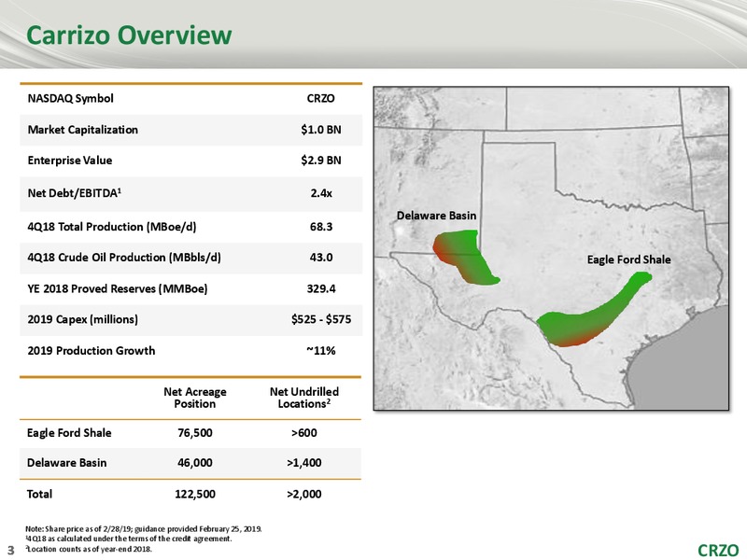Click the Delaware Basin shaded region on map
747x560 pixels.
(464, 258)
